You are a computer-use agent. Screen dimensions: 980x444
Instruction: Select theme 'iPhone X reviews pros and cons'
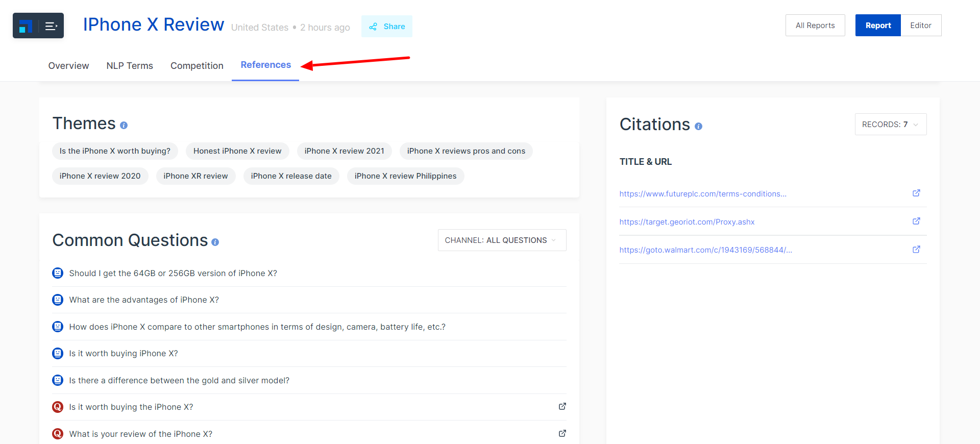[466, 151]
